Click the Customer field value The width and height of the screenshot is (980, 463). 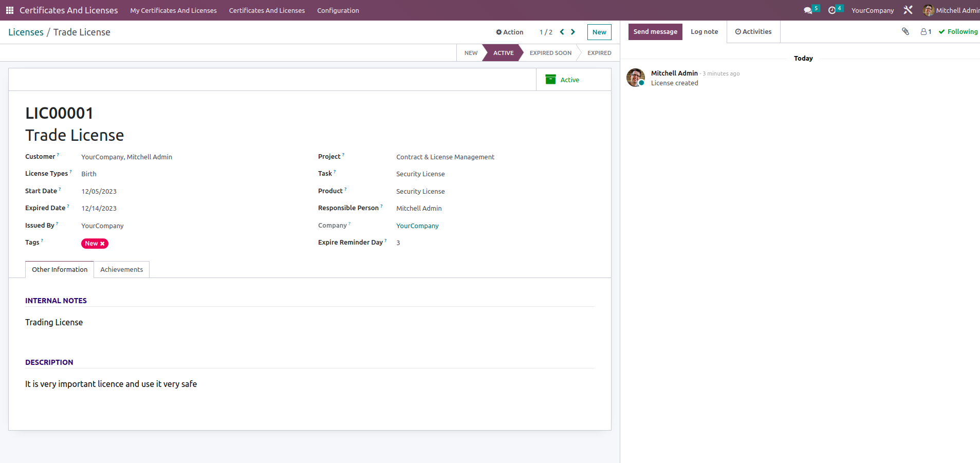(126, 157)
